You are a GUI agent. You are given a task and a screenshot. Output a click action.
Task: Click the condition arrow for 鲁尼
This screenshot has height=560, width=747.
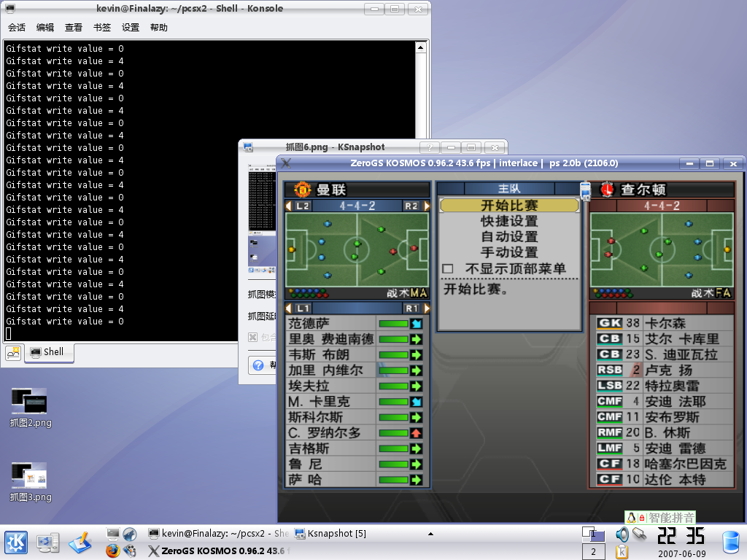pyautogui.click(x=416, y=464)
